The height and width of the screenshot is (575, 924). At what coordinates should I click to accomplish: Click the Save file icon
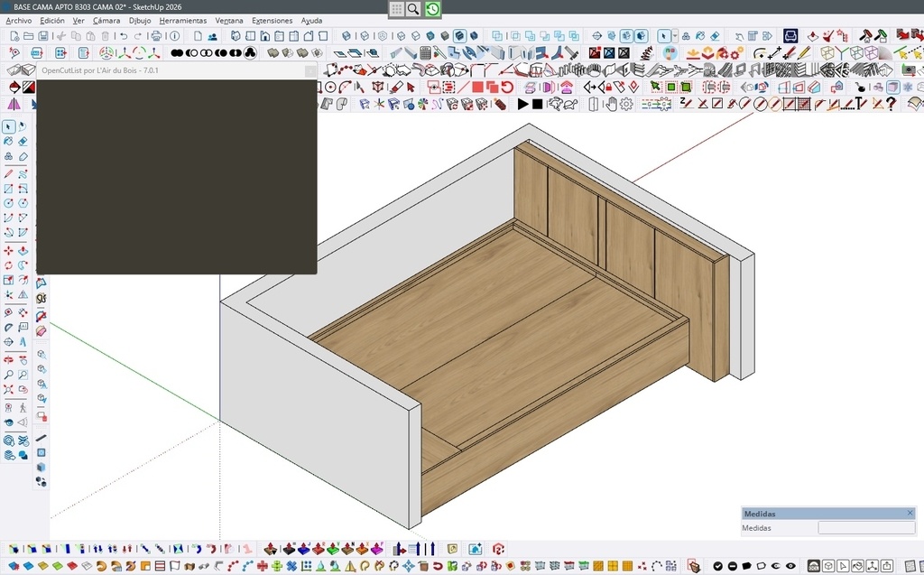(x=44, y=36)
